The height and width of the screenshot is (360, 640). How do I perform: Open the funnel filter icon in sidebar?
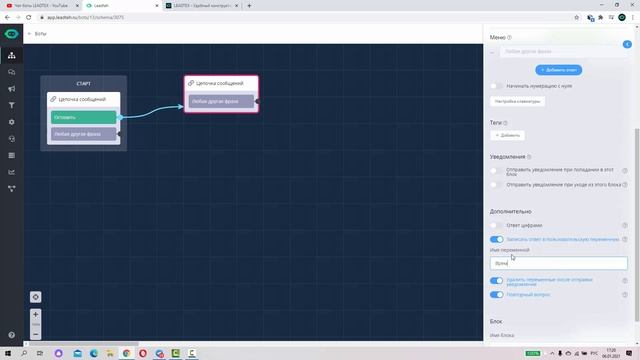point(11,105)
